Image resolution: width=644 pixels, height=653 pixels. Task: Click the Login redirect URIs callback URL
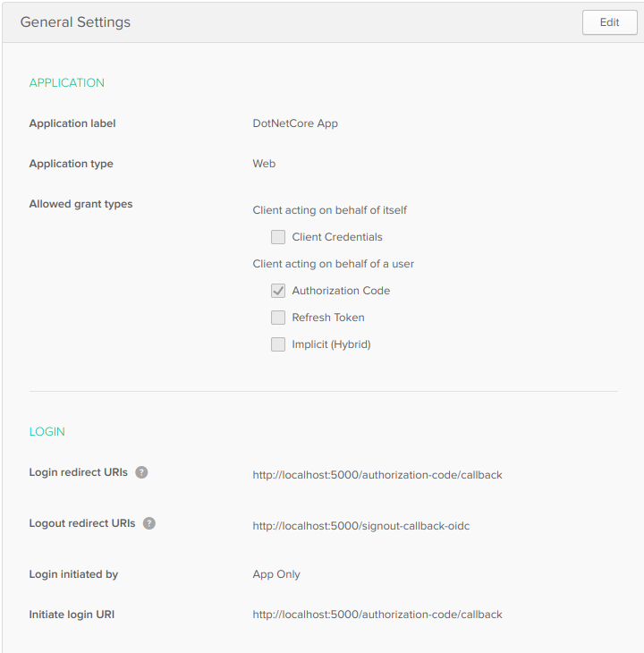377,475
